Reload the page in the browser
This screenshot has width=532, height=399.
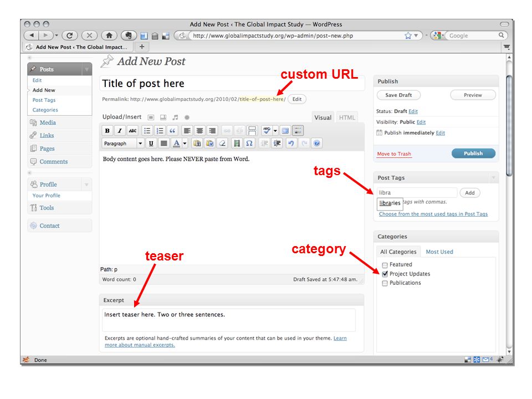[x=70, y=35]
